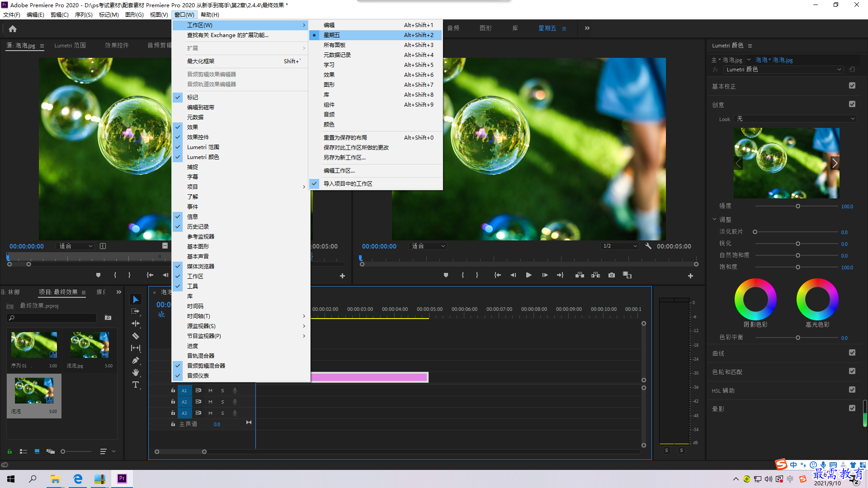
Task: Select the Hand tool
Action: coord(136,372)
